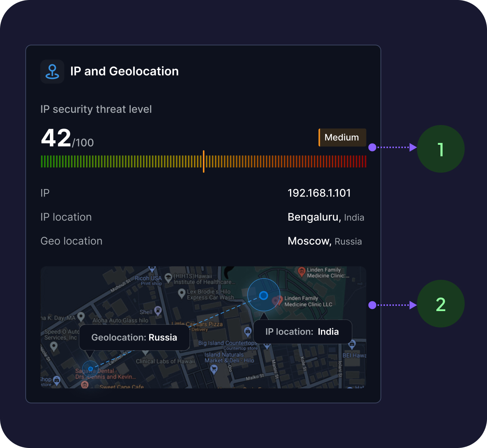Click the Linden Family Medicine Clinic LLC pin

pos(277,301)
